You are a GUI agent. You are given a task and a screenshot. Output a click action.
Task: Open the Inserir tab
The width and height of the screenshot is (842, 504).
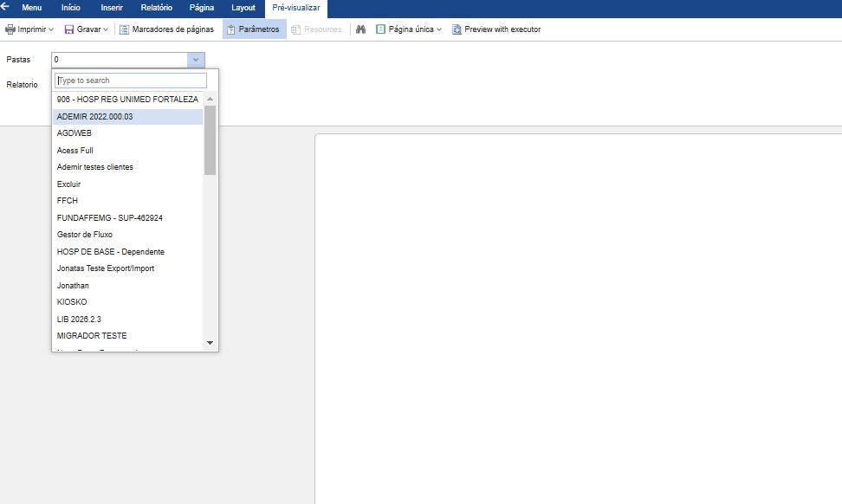tap(112, 8)
